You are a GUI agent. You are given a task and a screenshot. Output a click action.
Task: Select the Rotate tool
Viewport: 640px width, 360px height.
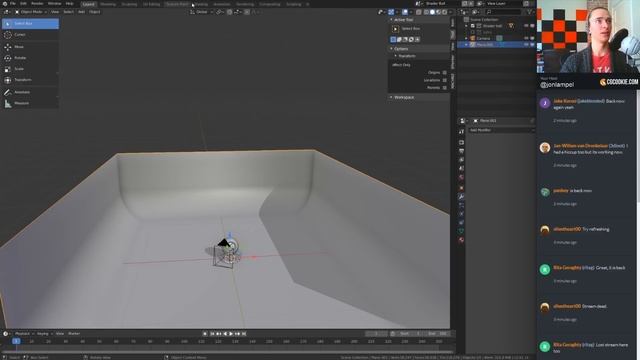click(30, 58)
